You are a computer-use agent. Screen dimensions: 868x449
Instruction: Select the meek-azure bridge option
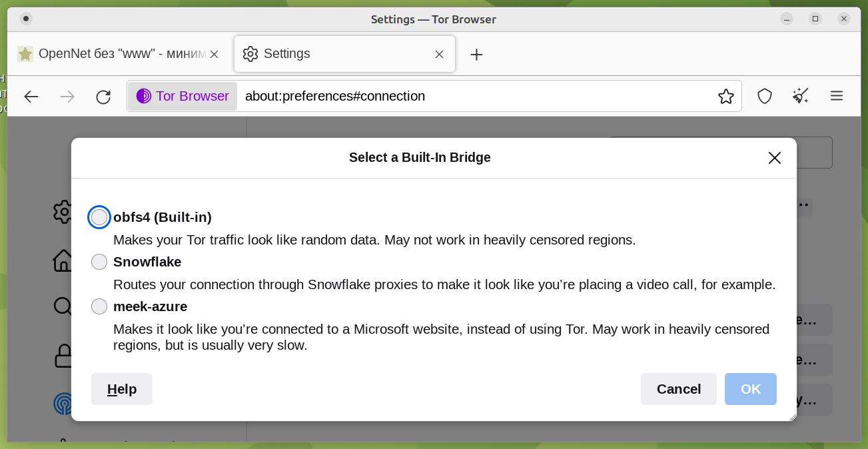[99, 306]
